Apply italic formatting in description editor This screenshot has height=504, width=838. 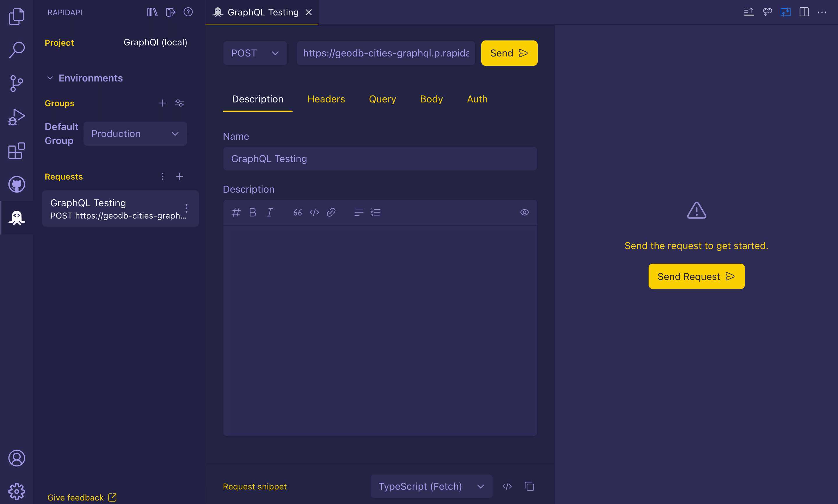(x=270, y=212)
